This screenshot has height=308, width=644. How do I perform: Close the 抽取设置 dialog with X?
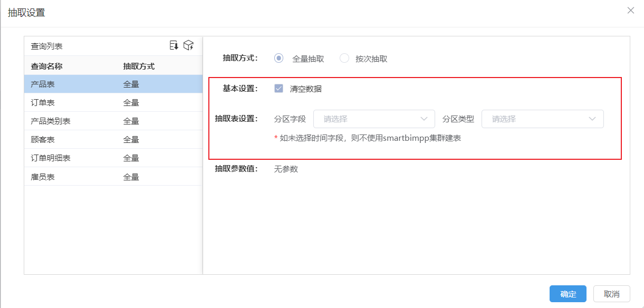tap(630, 11)
